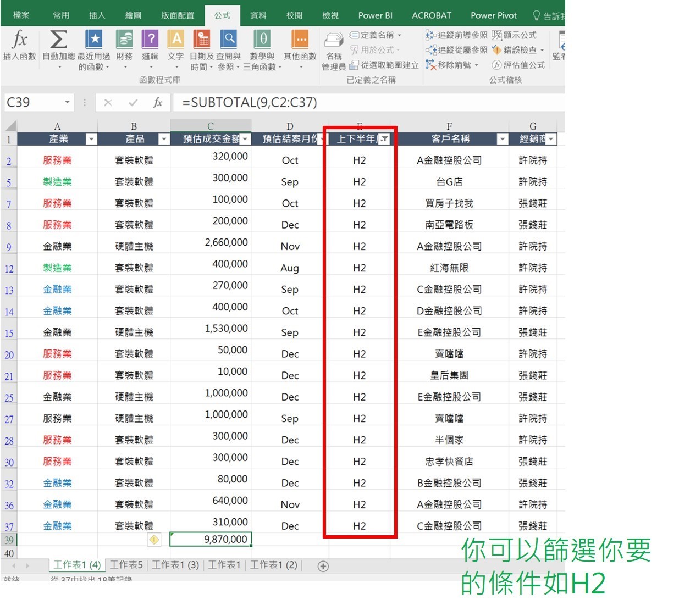
Task: Open the 產品 column filter dropdown
Action: [x=163, y=139]
